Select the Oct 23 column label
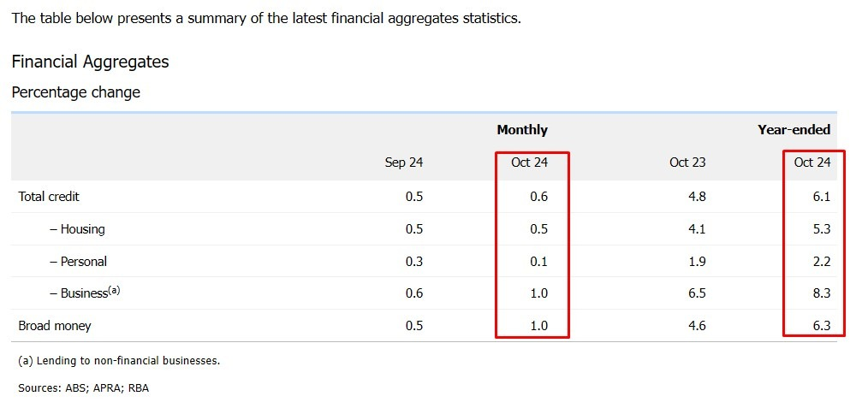Viewport: 868px width, 408px height. (x=687, y=163)
